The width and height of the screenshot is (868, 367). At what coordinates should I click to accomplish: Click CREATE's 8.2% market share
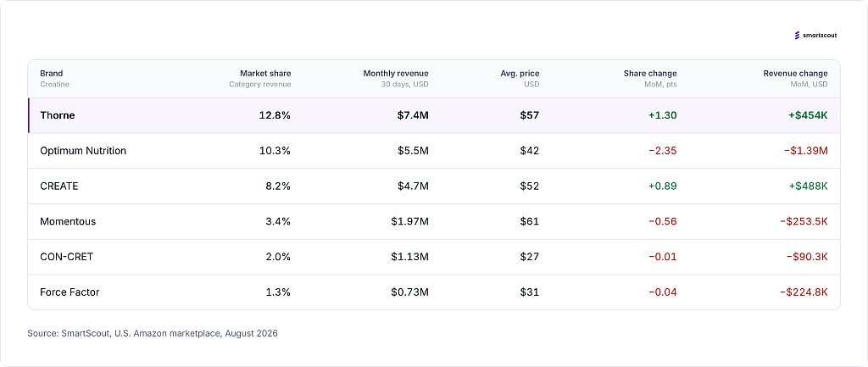[278, 186]
